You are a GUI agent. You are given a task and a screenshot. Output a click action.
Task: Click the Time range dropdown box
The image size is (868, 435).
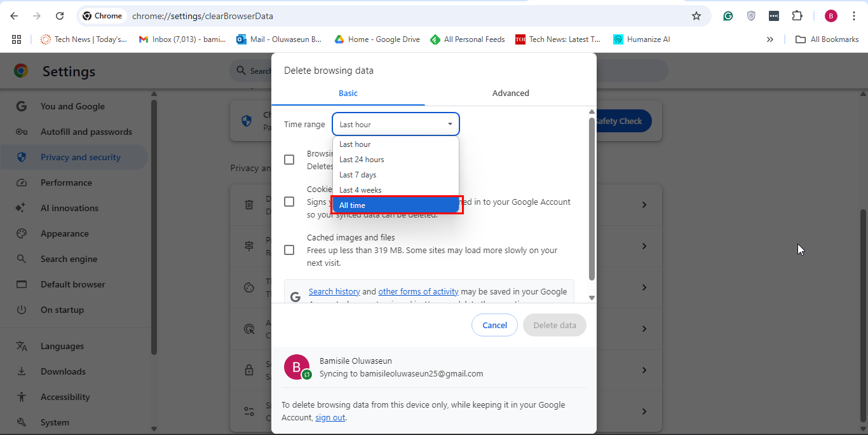(x=395, y=124)
